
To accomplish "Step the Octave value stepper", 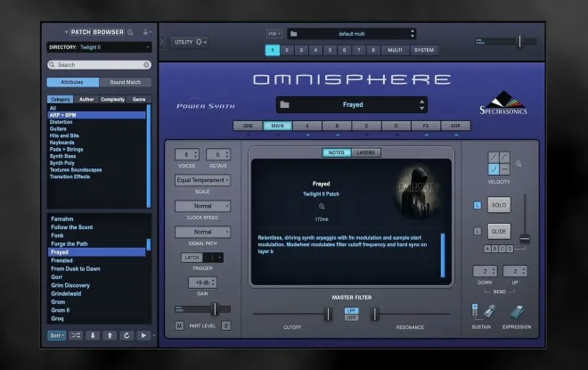I will point(227,154).
